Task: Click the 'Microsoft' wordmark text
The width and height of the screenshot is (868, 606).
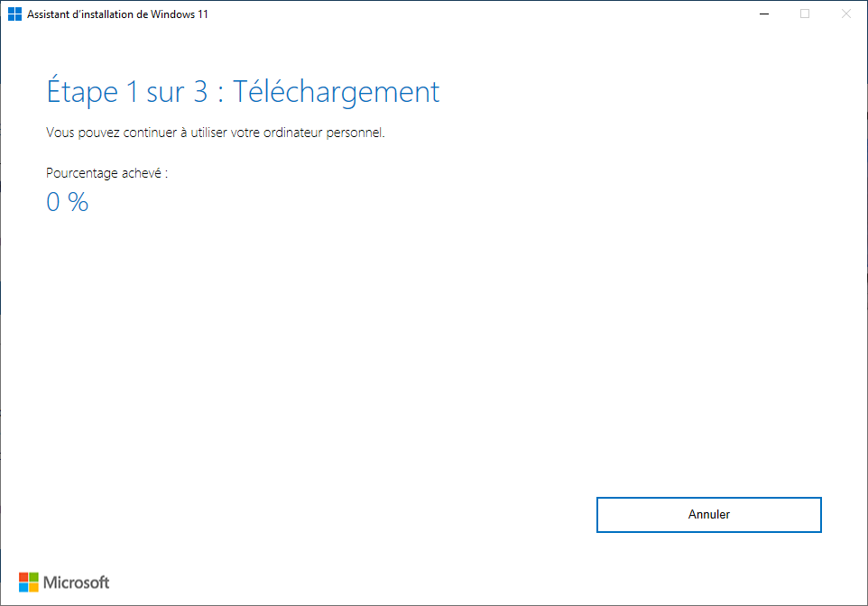Action: click(x=77, y=583)
